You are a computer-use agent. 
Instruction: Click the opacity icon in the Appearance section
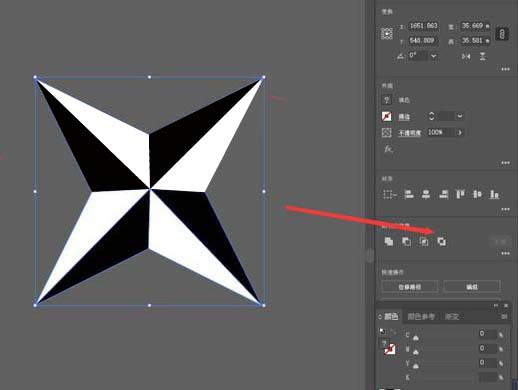point(387,133)
